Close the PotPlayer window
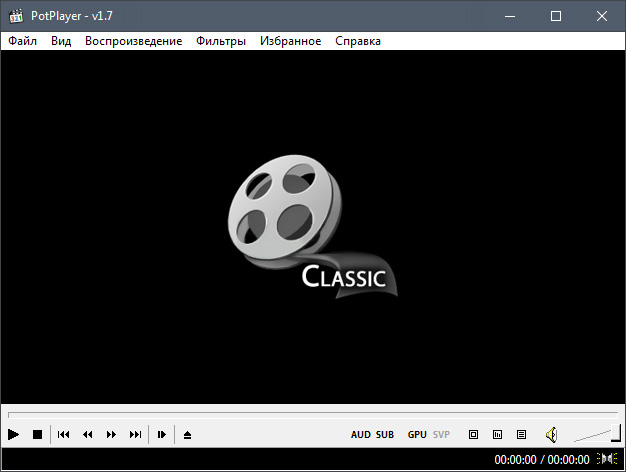Image resolution: width=626 pixels, height=472 pixels. click(602, 16)
